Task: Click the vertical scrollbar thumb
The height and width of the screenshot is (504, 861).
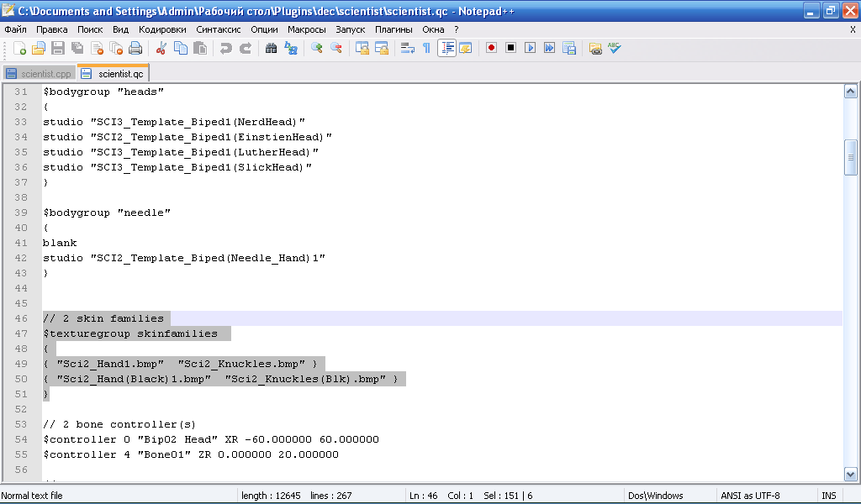Action: click(x=850, y=157)
